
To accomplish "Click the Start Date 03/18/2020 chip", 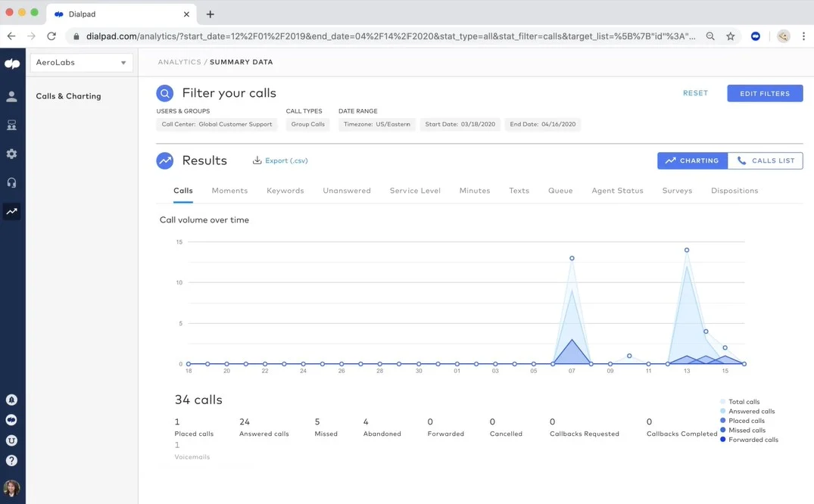I will pyautogui.click(x=460, y=125).
